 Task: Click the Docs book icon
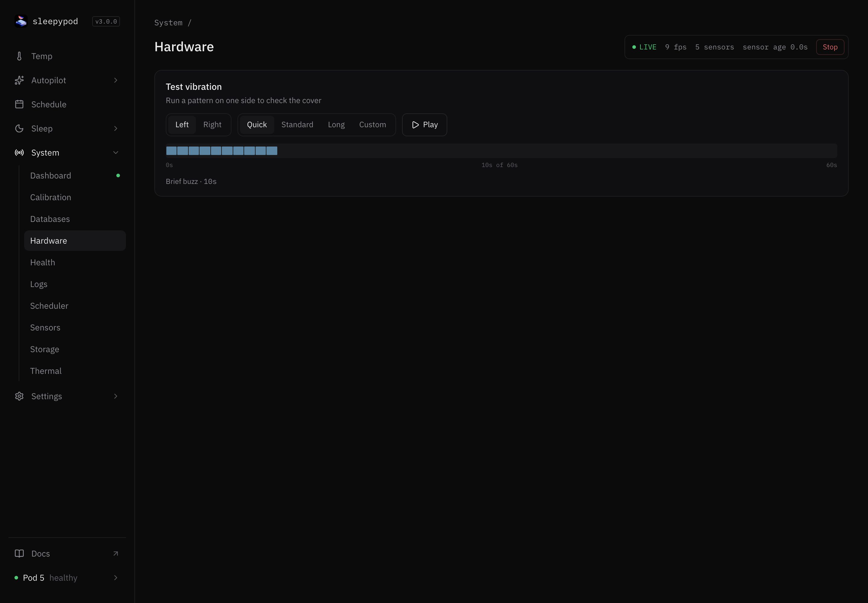pyautogui.click(x=19, y=554)
